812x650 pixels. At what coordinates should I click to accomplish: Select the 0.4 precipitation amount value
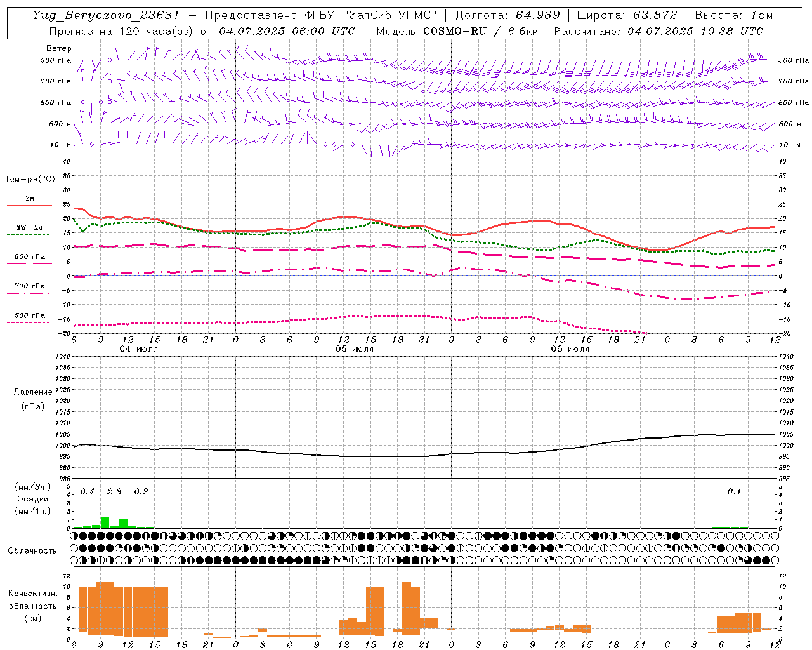(88, 492)
